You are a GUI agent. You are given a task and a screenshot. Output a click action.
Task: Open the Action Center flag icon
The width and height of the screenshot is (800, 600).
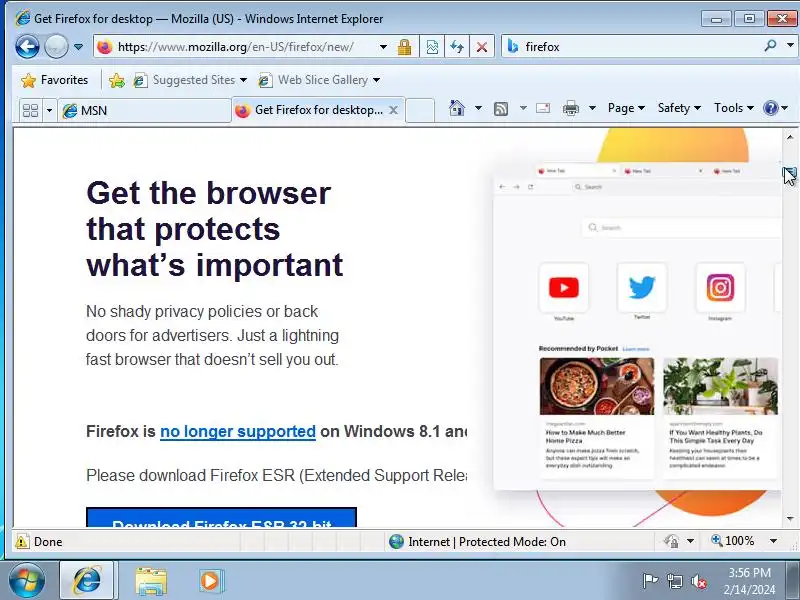(649, 581)
